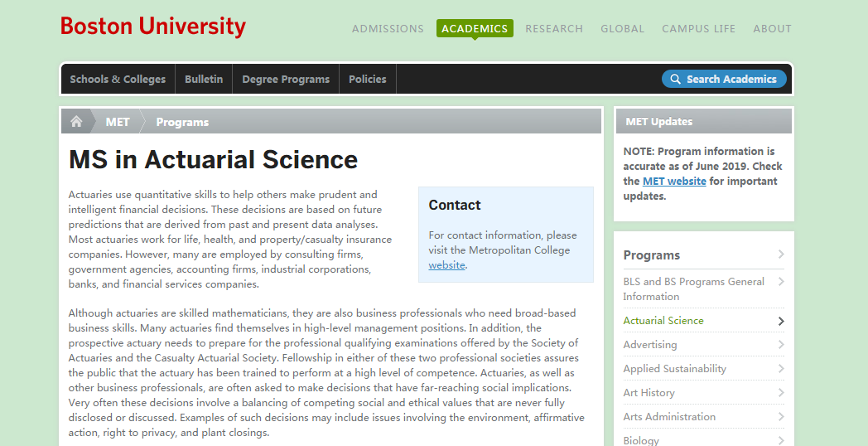This screenshot has width=868, height=446.
Task: Click the chevron beside Applied Sustainability
Action: tap(781, 369)
